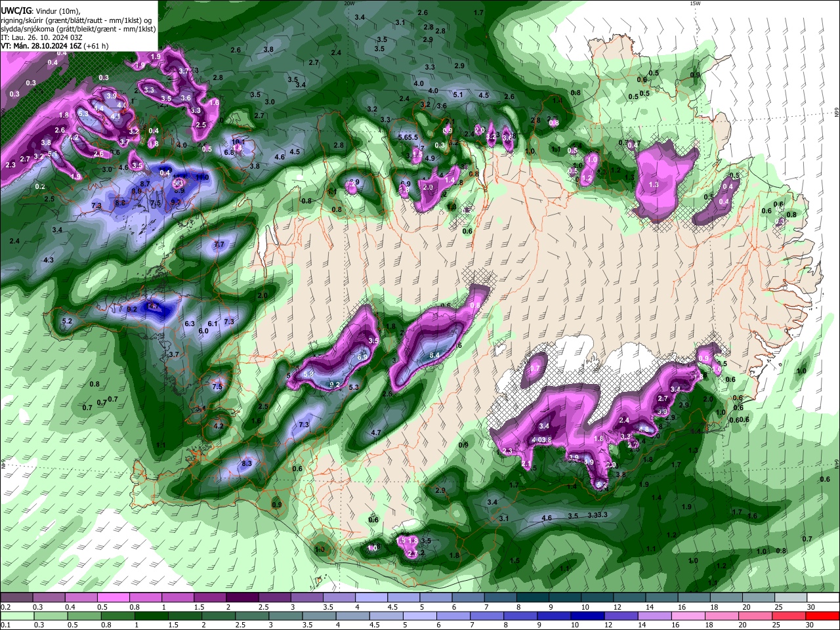Screen dimensions: 840x630
Task: Click the '5.9' snowfall value on the map
Action: (x=309, y=373)
